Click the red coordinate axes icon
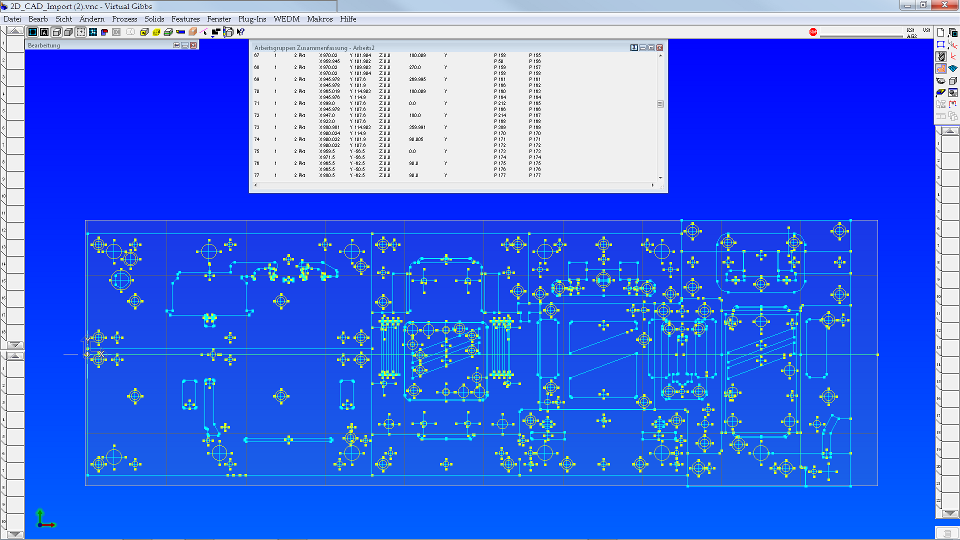The image size is (960, 540). [953, 56]
